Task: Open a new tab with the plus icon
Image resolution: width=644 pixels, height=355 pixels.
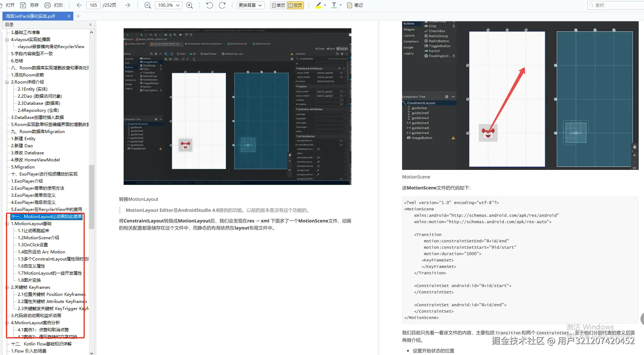Action: coord(78,16)
